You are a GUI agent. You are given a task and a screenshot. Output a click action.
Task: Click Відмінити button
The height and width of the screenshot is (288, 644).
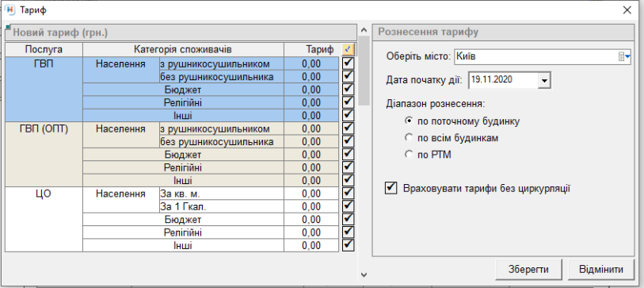601,270
